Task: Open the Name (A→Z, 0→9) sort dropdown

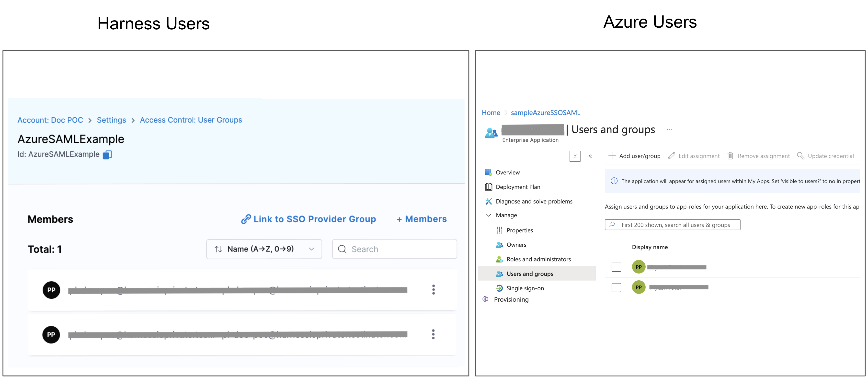Action: pos(264,249)
